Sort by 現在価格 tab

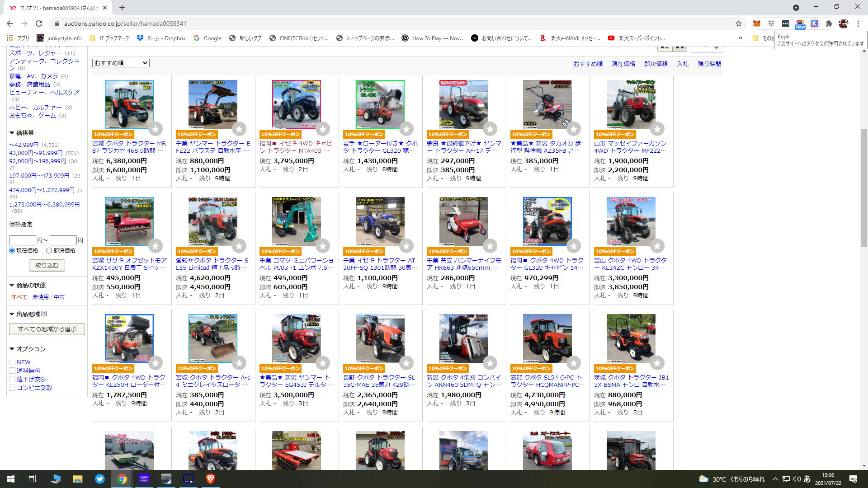pyautogui.click(x=623, y=64)
